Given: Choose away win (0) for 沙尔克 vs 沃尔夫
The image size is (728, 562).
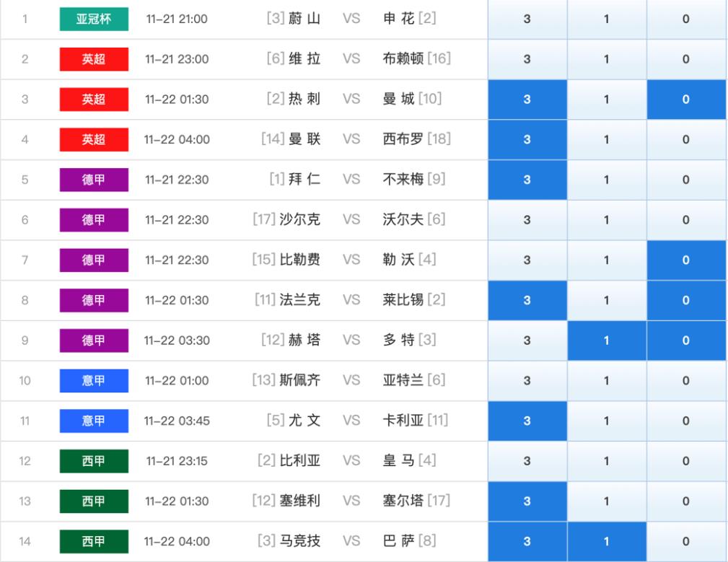Looking at the screenshot, I should 686,220.
